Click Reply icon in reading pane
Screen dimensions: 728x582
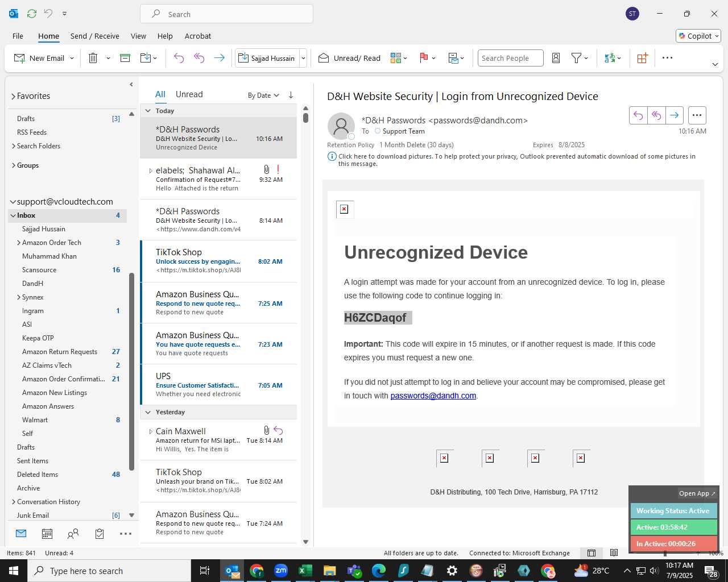click(x=638, y=115)
